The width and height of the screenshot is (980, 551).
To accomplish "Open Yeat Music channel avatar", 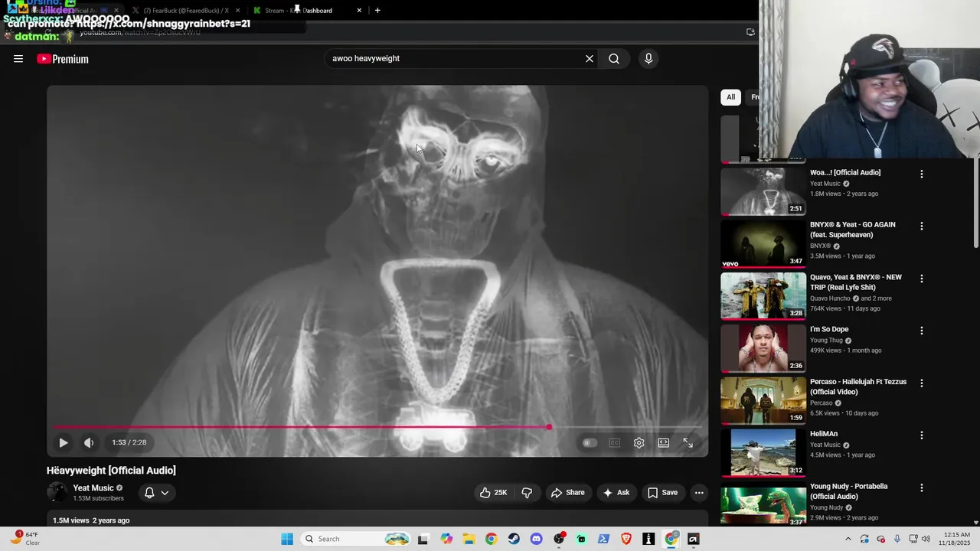I will [x=57, y=493].
